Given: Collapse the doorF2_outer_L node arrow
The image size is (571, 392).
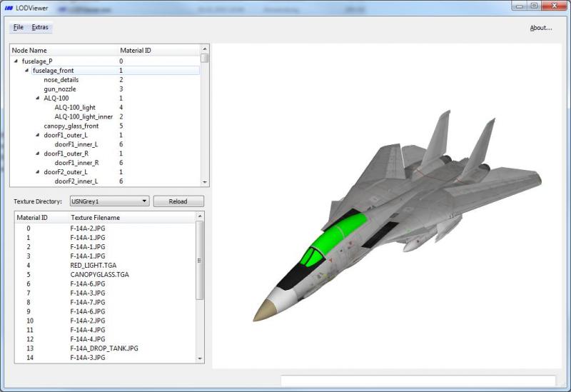Looking at the screenshot, I should [x=38, y=171].
